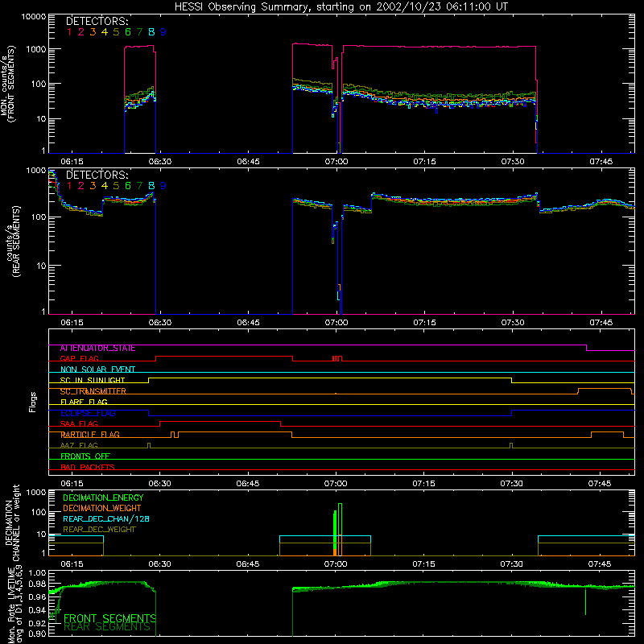Image resolution: width=644 pixels, height=644 pixels.
Task: Click the FRONT SEGMENTS livetime legend label
Action: coord(109,618)
